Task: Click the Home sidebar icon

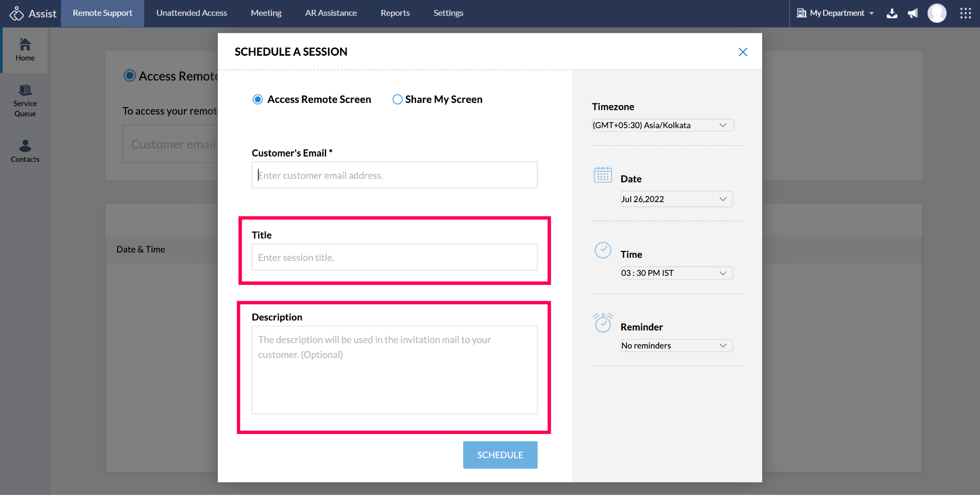Action: [x=25, y=50]
